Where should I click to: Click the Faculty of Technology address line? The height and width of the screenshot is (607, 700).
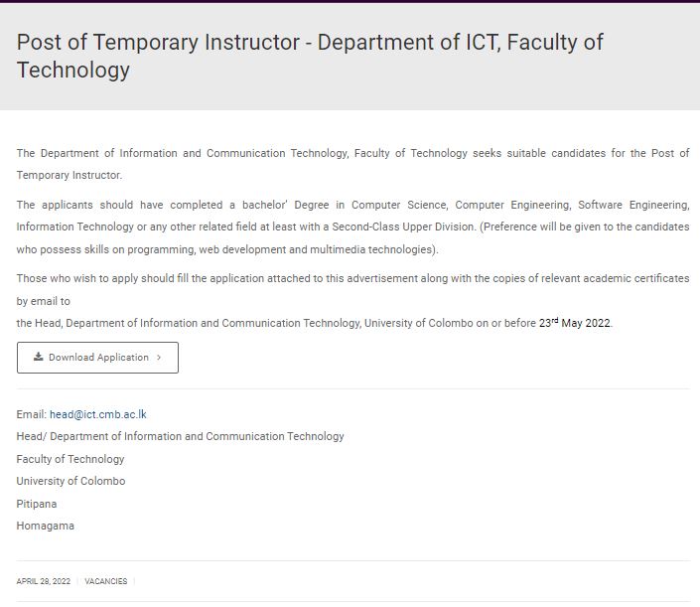(x=70, y=459)
